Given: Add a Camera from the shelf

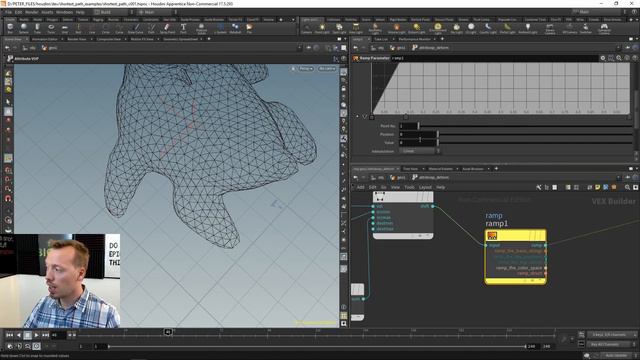Looking at the screenshot, I should 306,29.
